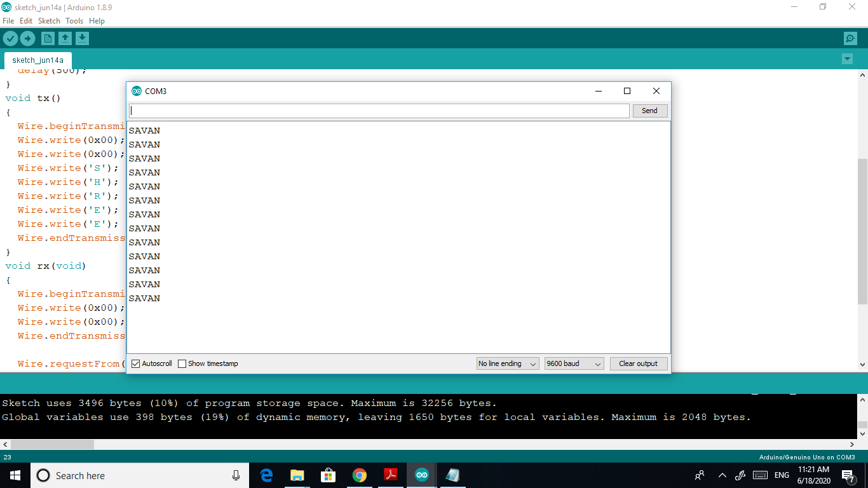868x488 pixels.
Task: Click the Verify sketch checkmark icon
Action: tap(10, 39)
